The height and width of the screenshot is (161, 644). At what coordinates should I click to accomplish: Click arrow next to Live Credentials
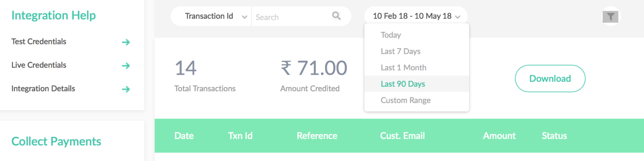126,66
